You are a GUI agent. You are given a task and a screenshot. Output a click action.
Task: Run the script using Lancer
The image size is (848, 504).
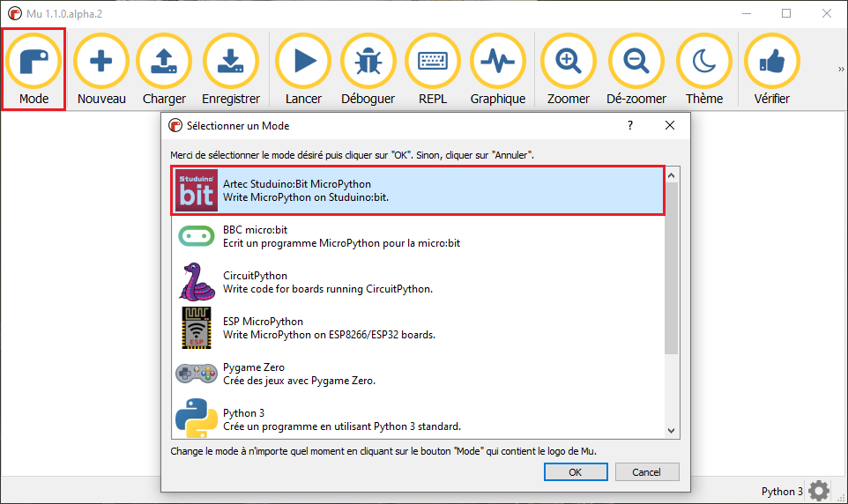303,70
